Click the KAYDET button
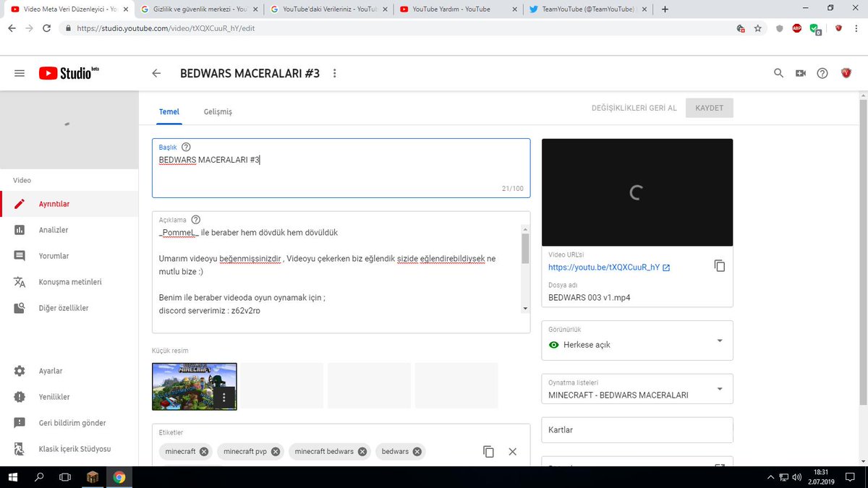868x488 pixels. click(x=709, y=108)
